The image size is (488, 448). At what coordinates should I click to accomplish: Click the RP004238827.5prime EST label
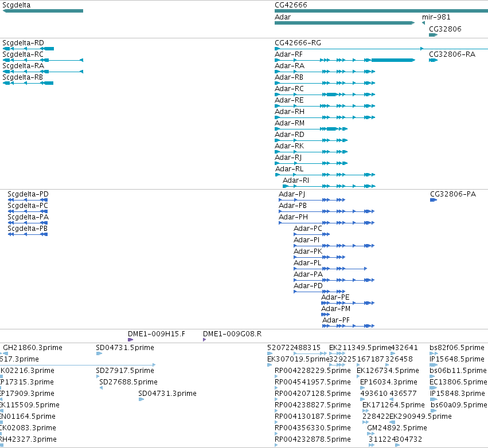coord(313,406)
